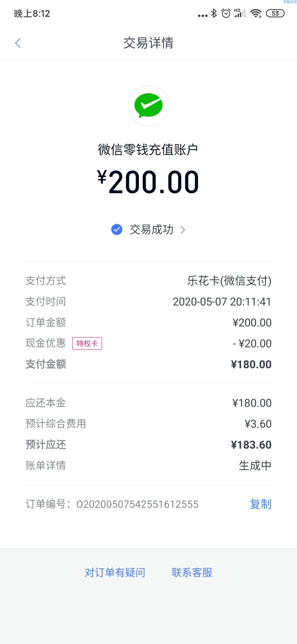Tap the Wi-Fi signal icon
Viewport: 297px width, 644px height.
(256, 13)
